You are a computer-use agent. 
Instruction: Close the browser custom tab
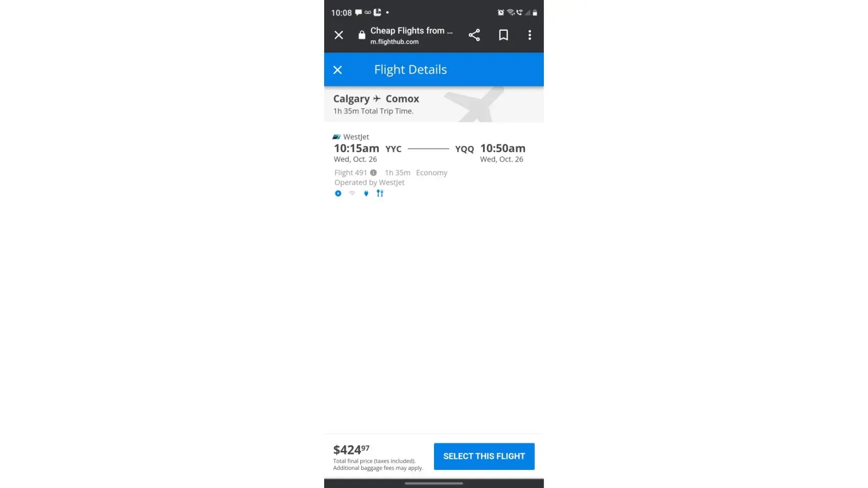pos(339,35)
